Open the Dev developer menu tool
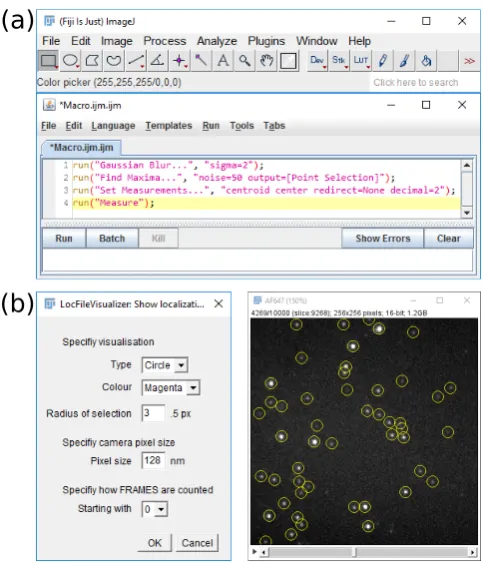 point(317,61)
